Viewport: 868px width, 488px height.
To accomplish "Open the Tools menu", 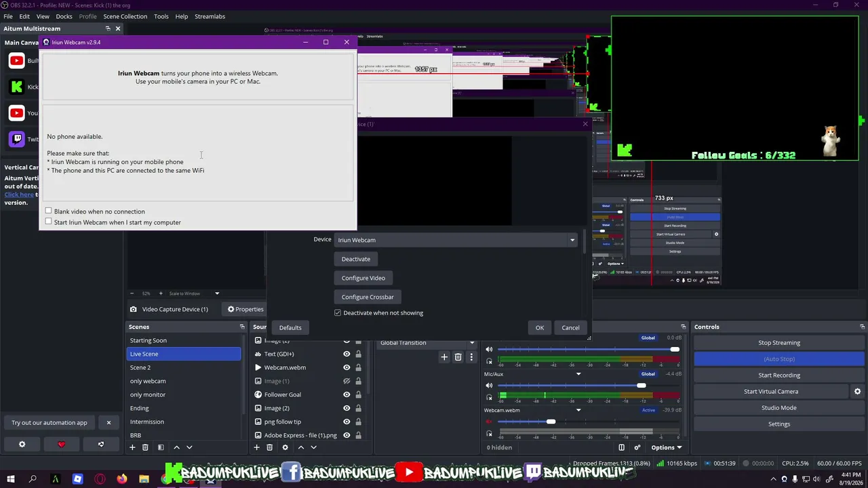I will [161, 16].
